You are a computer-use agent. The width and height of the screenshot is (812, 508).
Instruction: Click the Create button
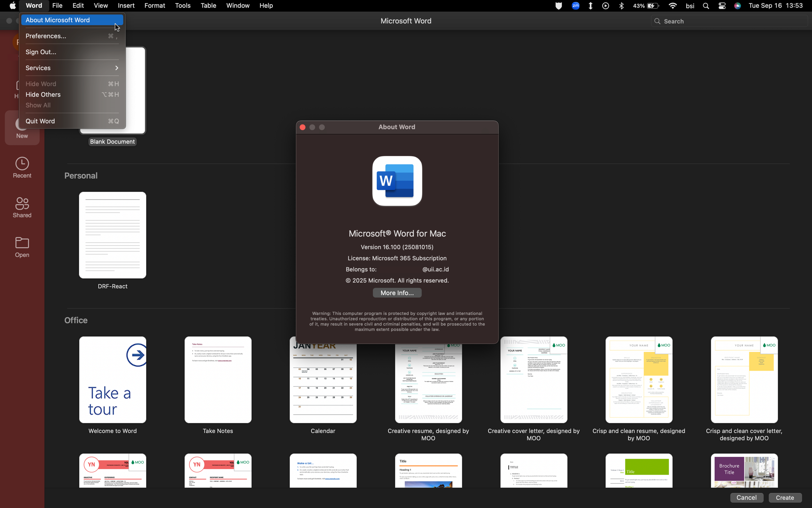[x=785, y=498]
